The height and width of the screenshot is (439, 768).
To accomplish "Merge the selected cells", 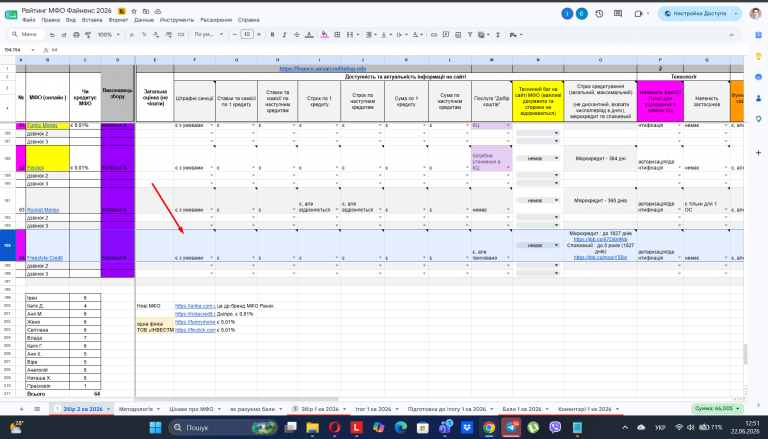I will pyautogui.click(x=350, y=35).
